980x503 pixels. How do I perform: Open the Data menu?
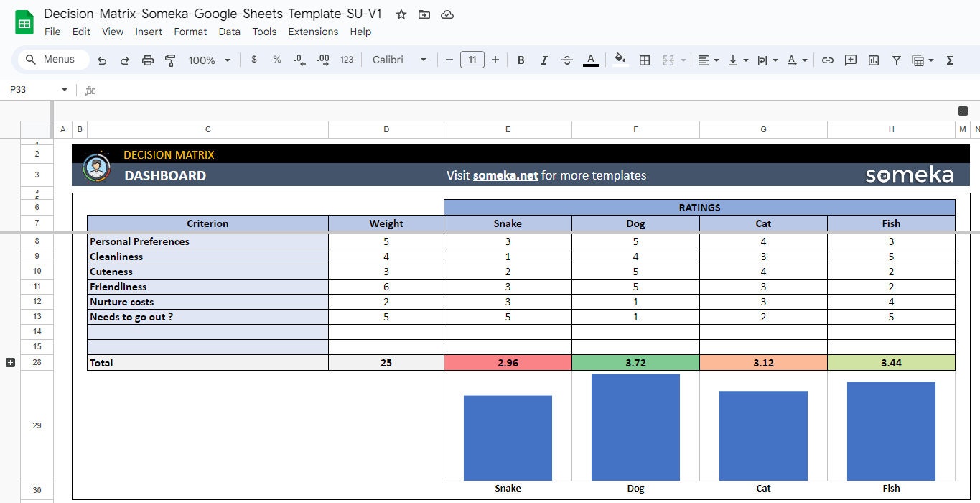pyautogui.click(x=229, y=32)
